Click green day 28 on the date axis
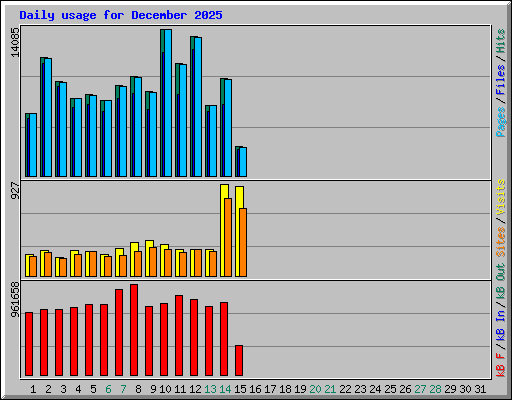The image size is (512, 400). [435, 389]
